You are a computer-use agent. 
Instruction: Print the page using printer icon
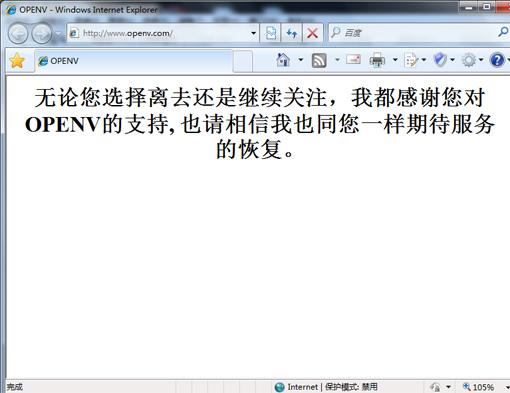point(377,60)
